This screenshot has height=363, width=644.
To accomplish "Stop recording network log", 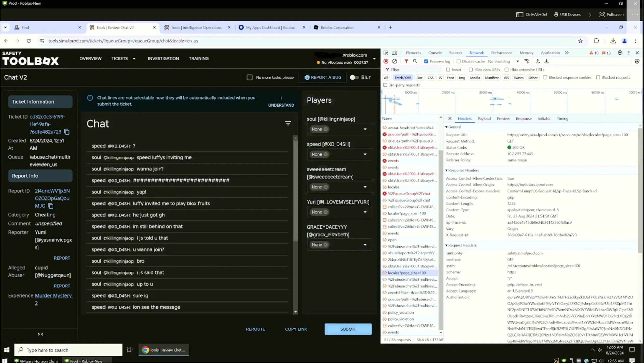I will [386, 61].
